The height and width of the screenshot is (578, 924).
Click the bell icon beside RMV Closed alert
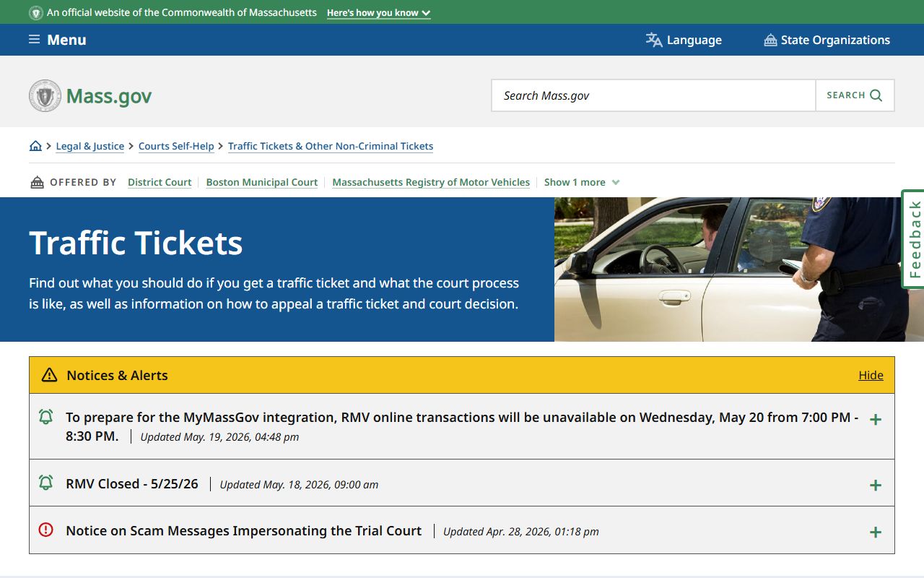(x=45, y=483)
